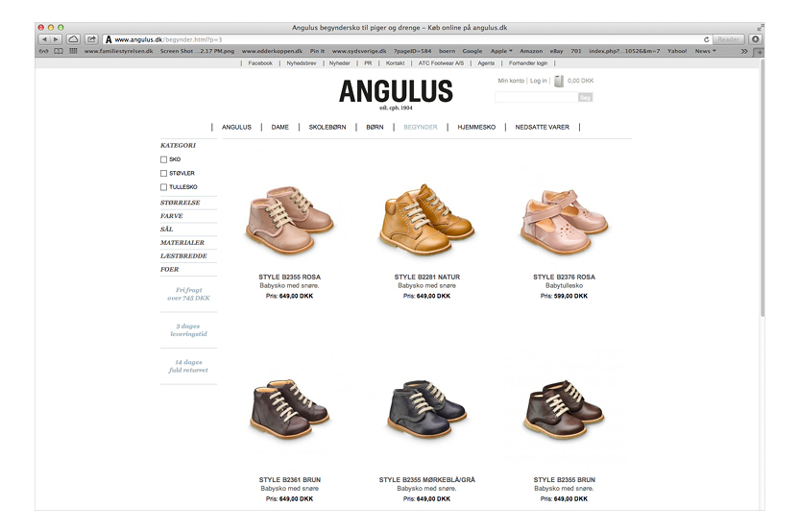The height and width of the screenshot is (532, 799).
Task: Reload the page with the refresh icon
Action: [x=706, y=39]
